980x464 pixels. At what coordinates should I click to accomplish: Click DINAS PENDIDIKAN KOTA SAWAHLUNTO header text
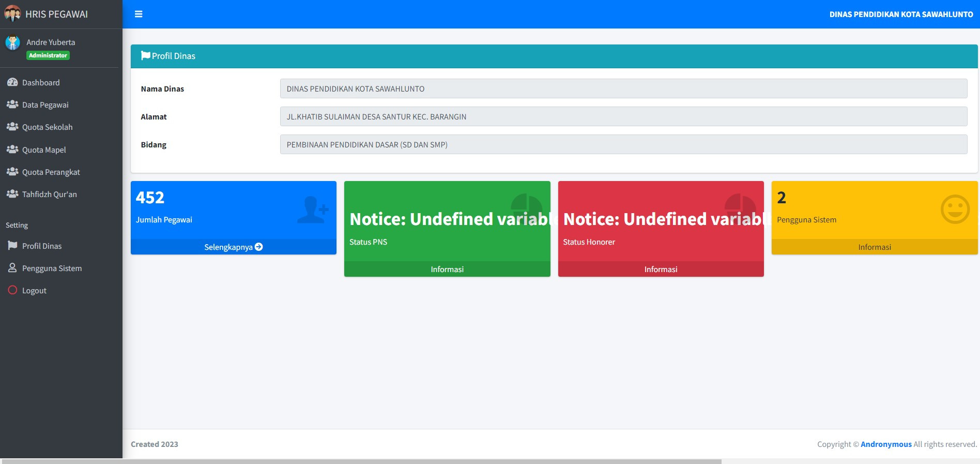(x=901, y=14)
